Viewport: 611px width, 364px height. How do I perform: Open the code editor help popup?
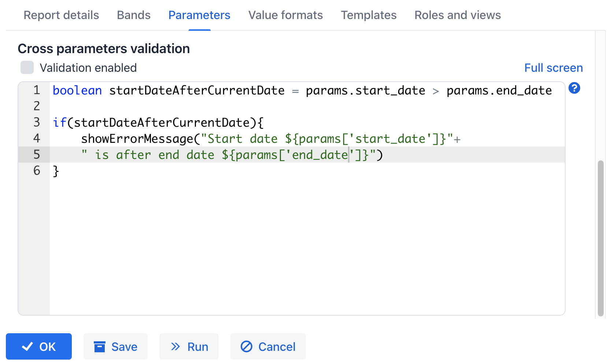(x=574, y=88)
